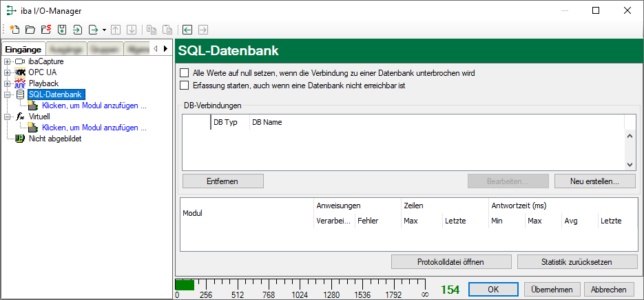Screen dimensions: 644x300
Task: Click the Avg column header
Action: point(580,221)
